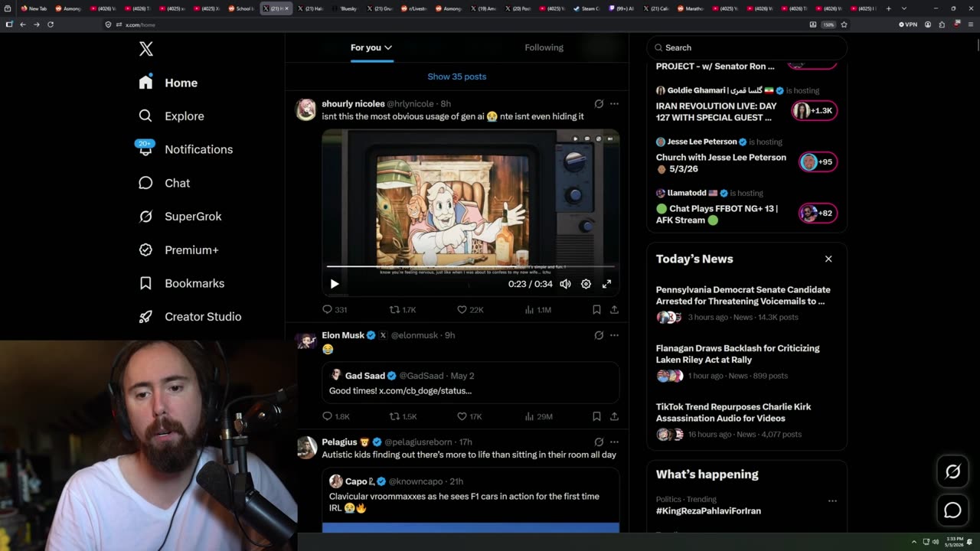Join Jesse Lee Peterson's +95 space
The image size is (980, 551).
point(818,161)
